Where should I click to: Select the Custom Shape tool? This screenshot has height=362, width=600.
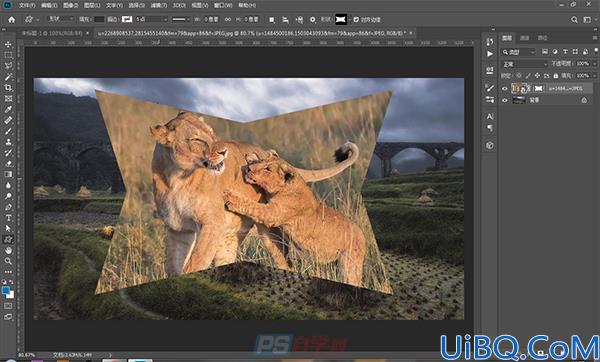[x=8, y=240]
